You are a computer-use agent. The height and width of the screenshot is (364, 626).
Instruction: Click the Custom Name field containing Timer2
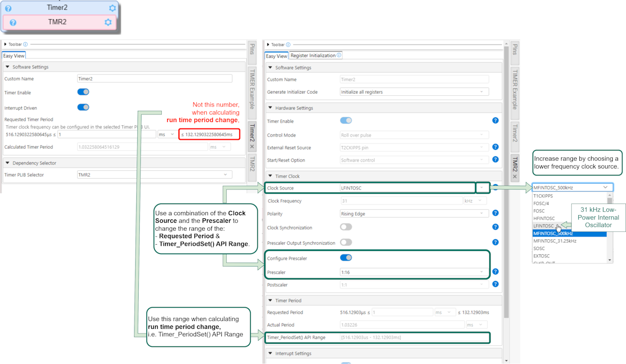[154, 79]
